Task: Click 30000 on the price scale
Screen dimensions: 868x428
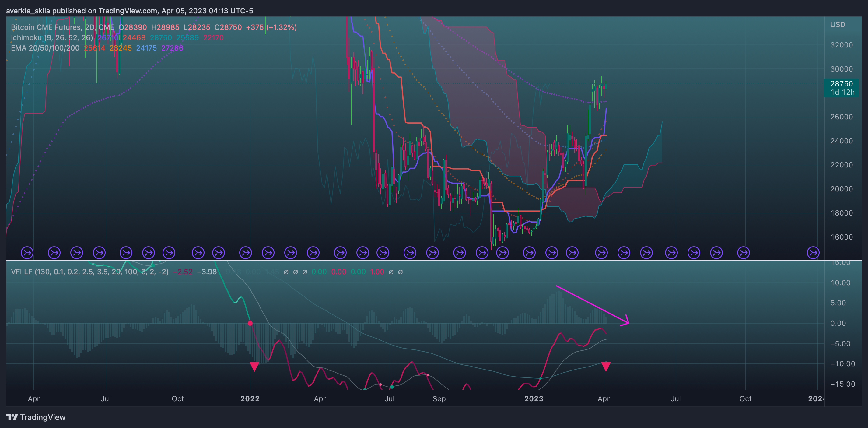Action: (842, 69)
